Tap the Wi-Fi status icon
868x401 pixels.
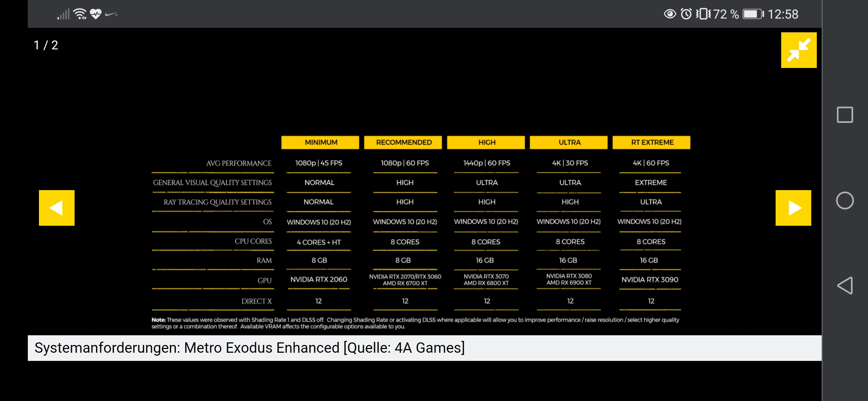click(x=80, y=14)
